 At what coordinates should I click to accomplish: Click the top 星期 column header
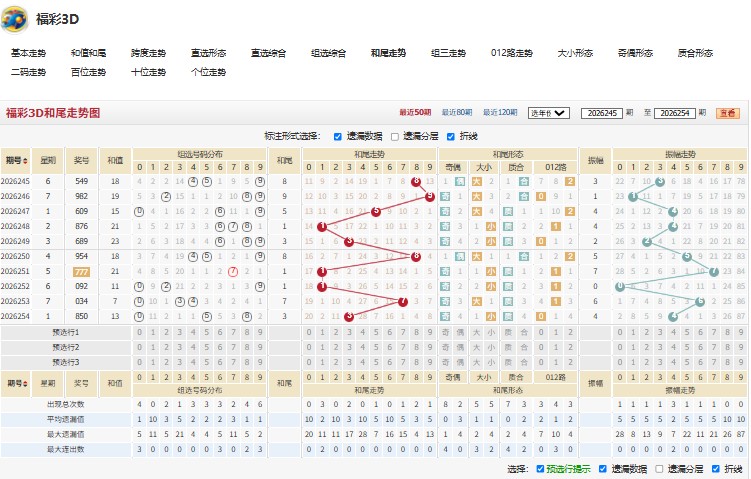click(48, 160)
